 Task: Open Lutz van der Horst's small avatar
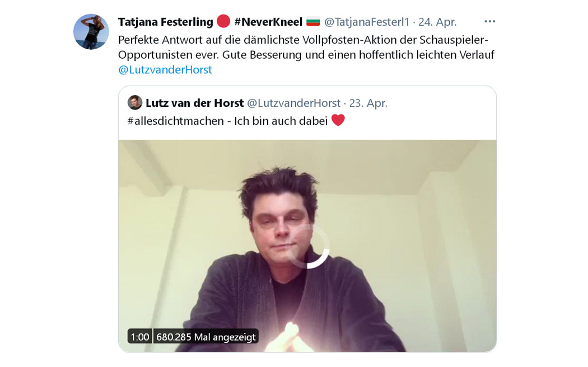click(x=135, y=102)
